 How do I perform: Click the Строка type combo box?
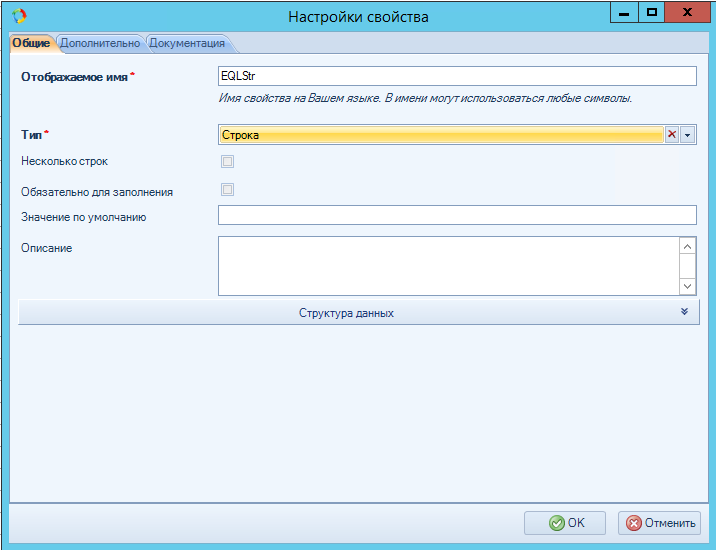click(440, 135)
